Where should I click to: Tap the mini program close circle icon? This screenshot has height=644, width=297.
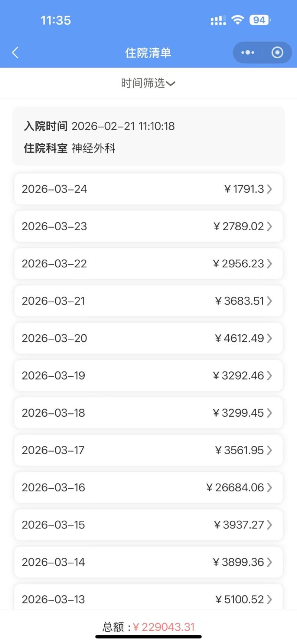click(277, 53)
